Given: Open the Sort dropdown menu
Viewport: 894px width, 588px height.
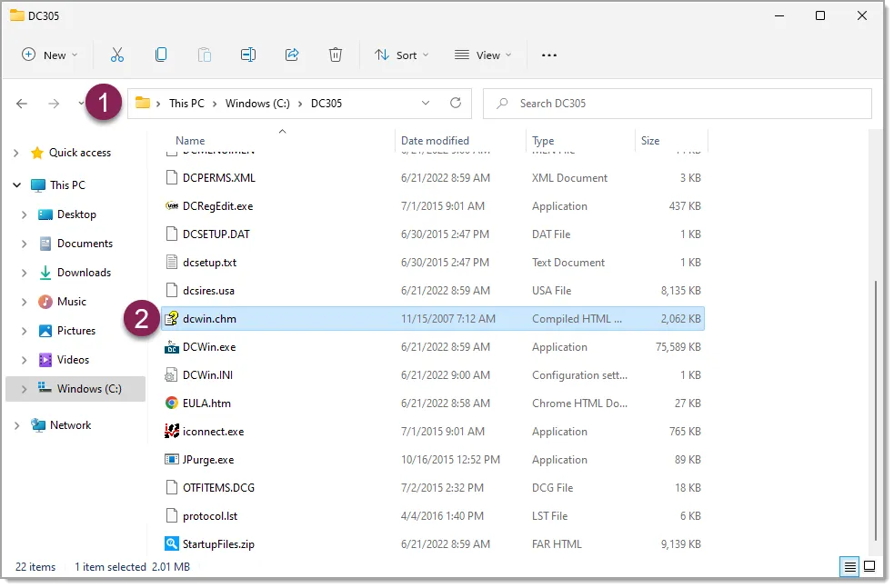Looking at the screenshot, I should (401, 55).
